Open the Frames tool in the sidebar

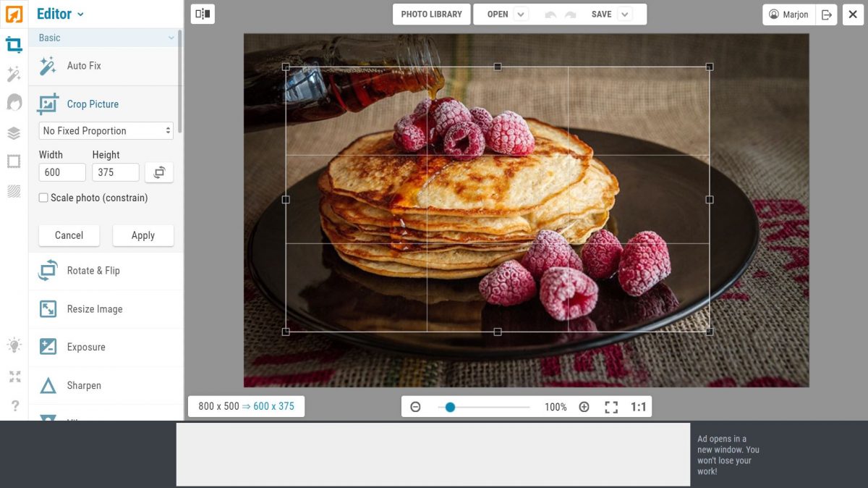[14, 161]
